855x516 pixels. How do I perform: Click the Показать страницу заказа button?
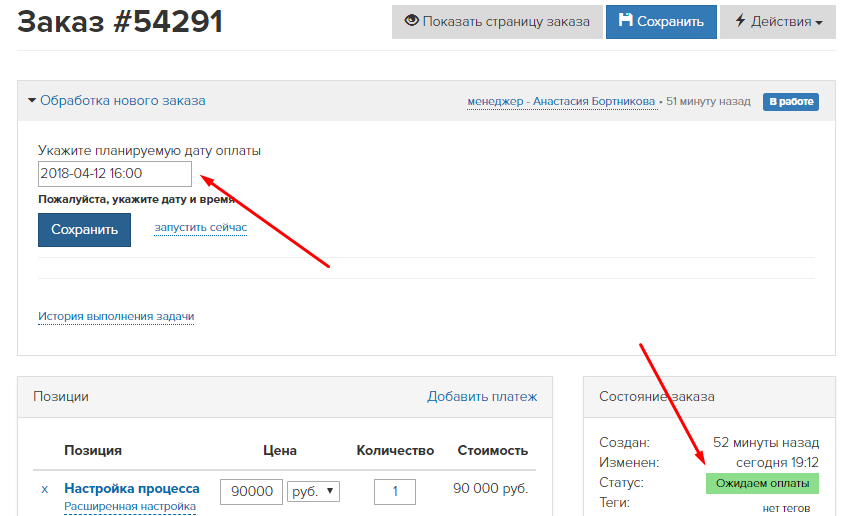pyautogui.click(x=497, y=22)
